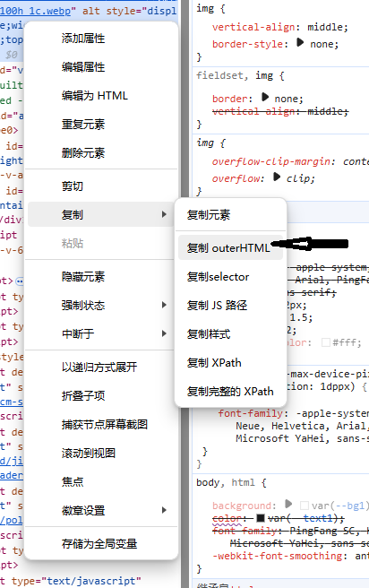Select 复制完整的 XPath option
Viewport: 369px width, 588px height.
pyautogui.click(x=230, y=392)
